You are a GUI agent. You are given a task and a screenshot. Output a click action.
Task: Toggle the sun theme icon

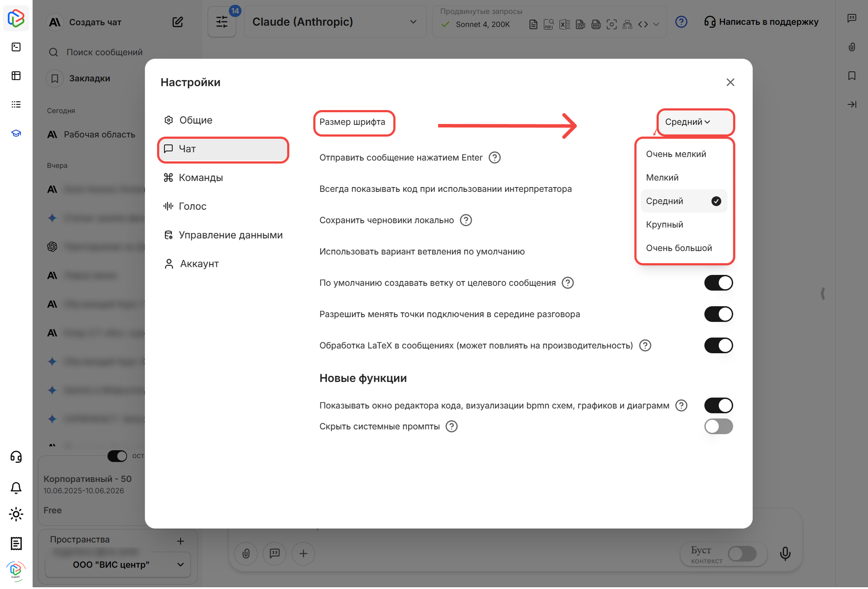click(x=16, y=514)
